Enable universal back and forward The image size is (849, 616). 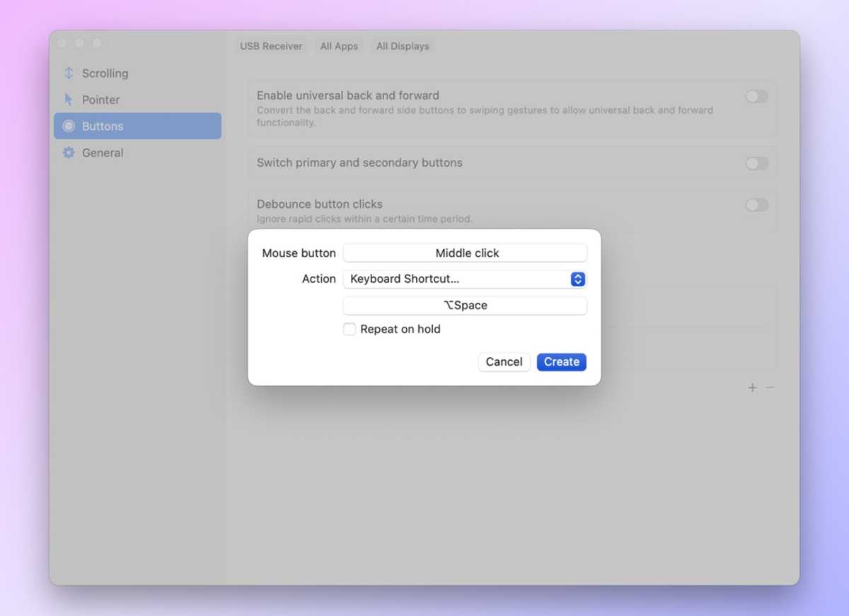pyautogui.click(x=756, y=96)
